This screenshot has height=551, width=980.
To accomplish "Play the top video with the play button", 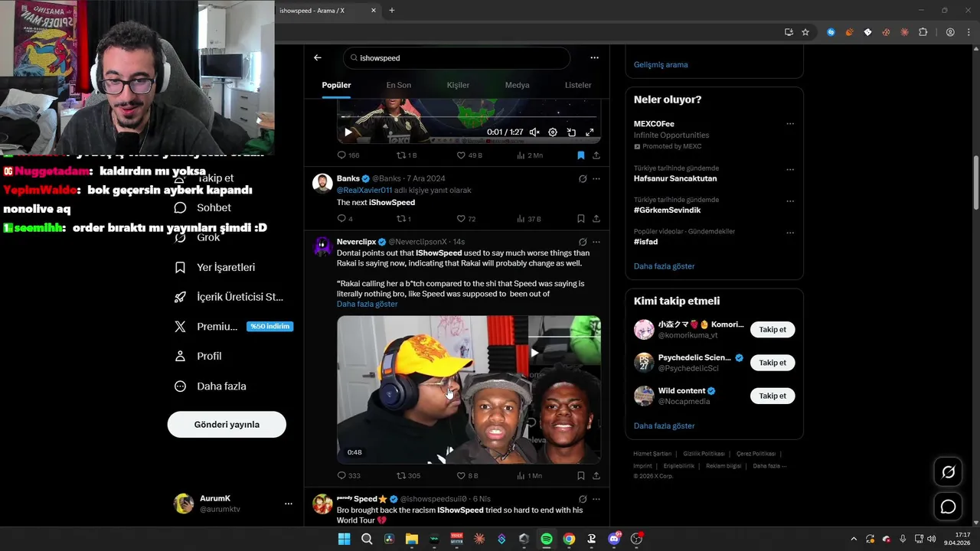I will click(x=348, y=132).
